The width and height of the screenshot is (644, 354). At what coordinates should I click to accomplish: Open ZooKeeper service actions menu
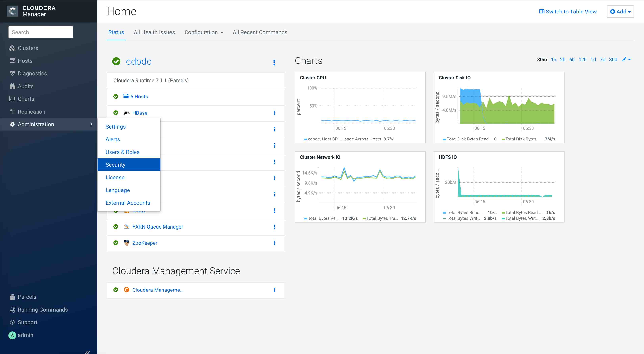tap(274, 243)
